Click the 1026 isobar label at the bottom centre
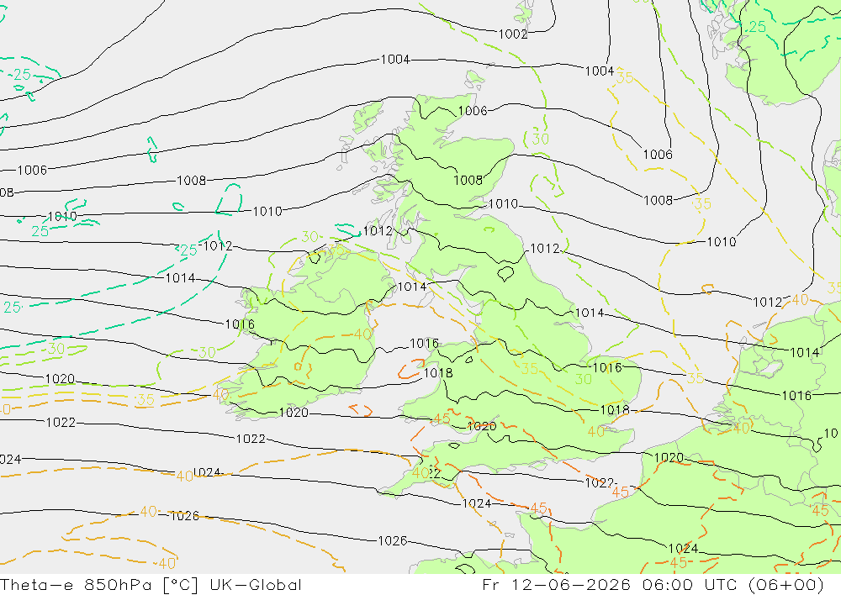This screenshot has width=841, height=616. pyautogui.click(x=393, y=541)
